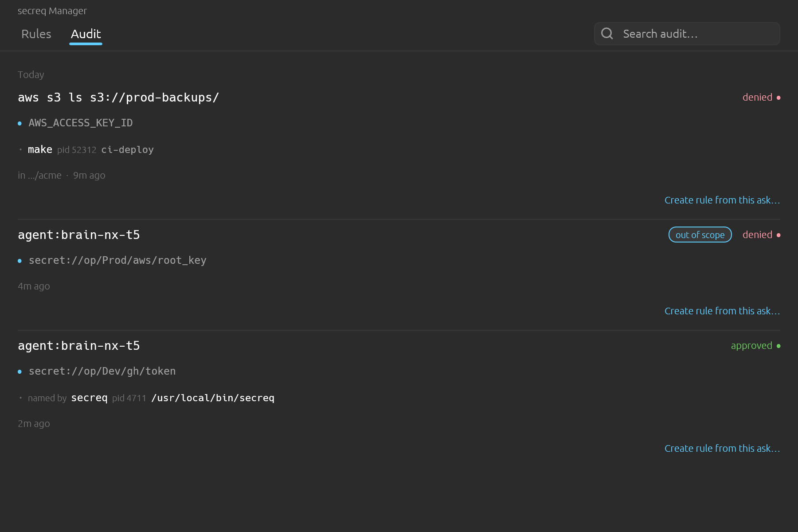This screenshot has height=532, width=798.
Task: Click the pid 52312 label
Action: (77, 150)
